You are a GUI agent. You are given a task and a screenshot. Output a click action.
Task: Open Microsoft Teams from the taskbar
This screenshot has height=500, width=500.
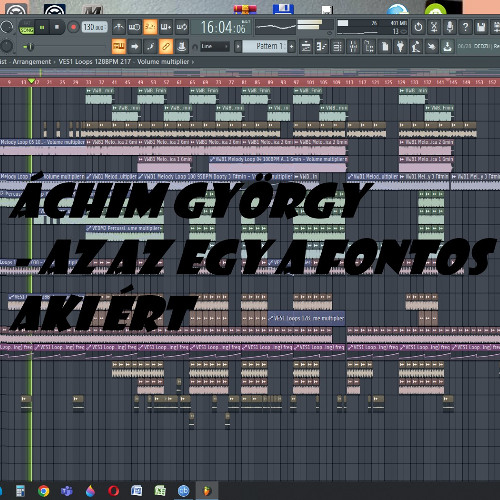pos(67,491)
